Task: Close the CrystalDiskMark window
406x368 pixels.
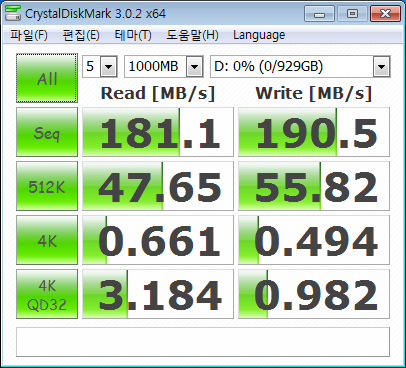Action: click(385, 14)
